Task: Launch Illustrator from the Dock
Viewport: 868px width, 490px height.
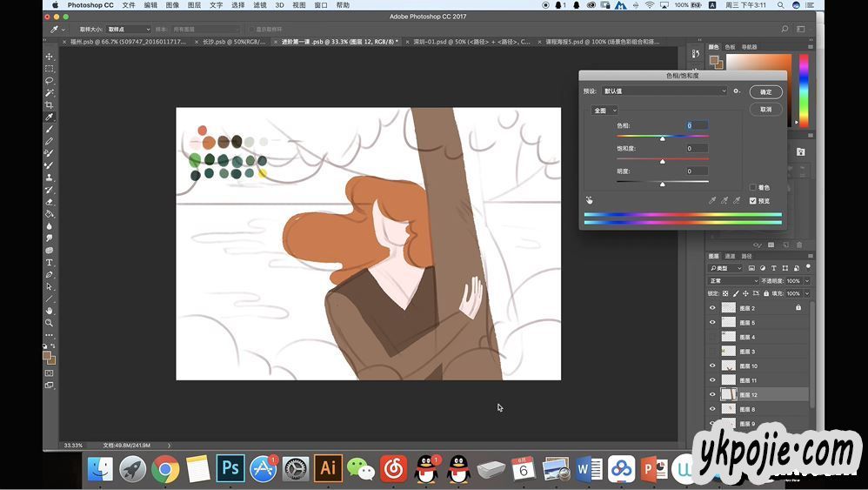Action: point(328,468)
